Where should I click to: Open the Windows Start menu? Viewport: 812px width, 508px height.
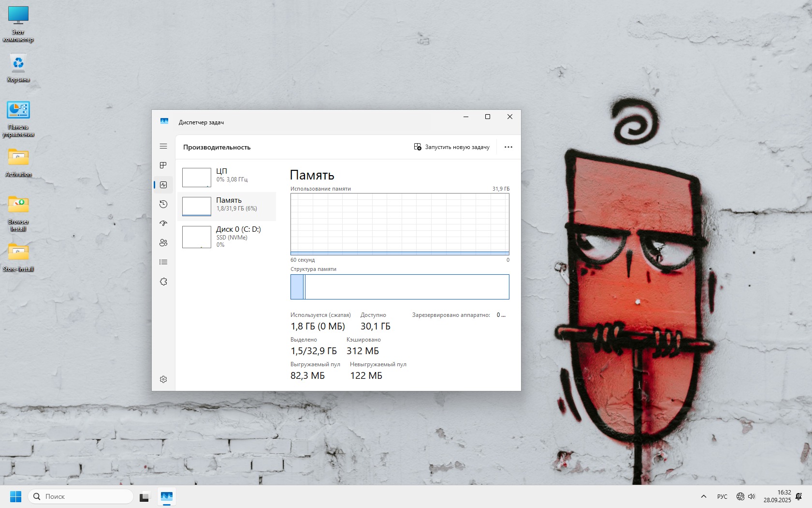(15, 496)
